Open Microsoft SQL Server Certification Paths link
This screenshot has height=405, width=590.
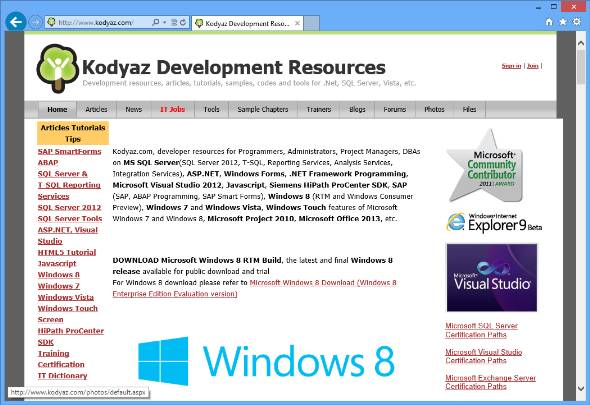[482, 330]
